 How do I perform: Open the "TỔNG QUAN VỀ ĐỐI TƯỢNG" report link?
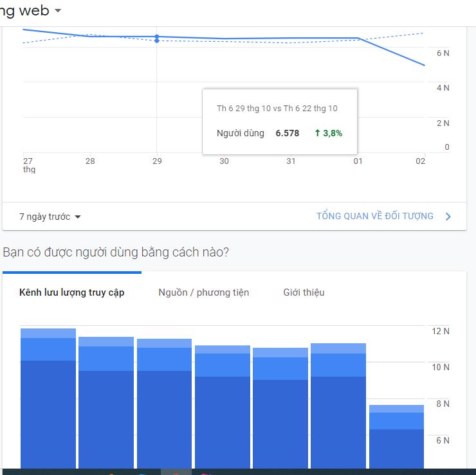click(374, 217)
